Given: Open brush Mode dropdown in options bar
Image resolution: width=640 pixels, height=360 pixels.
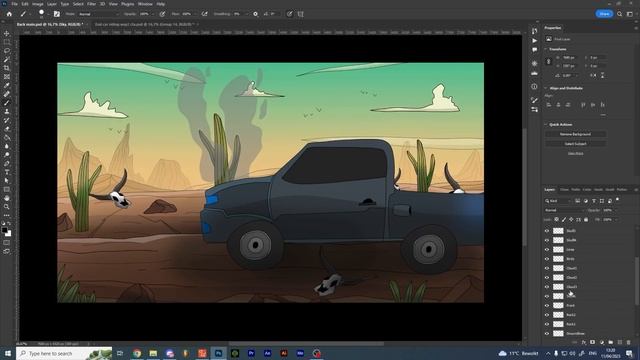Looking at the screenshot, I should [x=98, y=14].
